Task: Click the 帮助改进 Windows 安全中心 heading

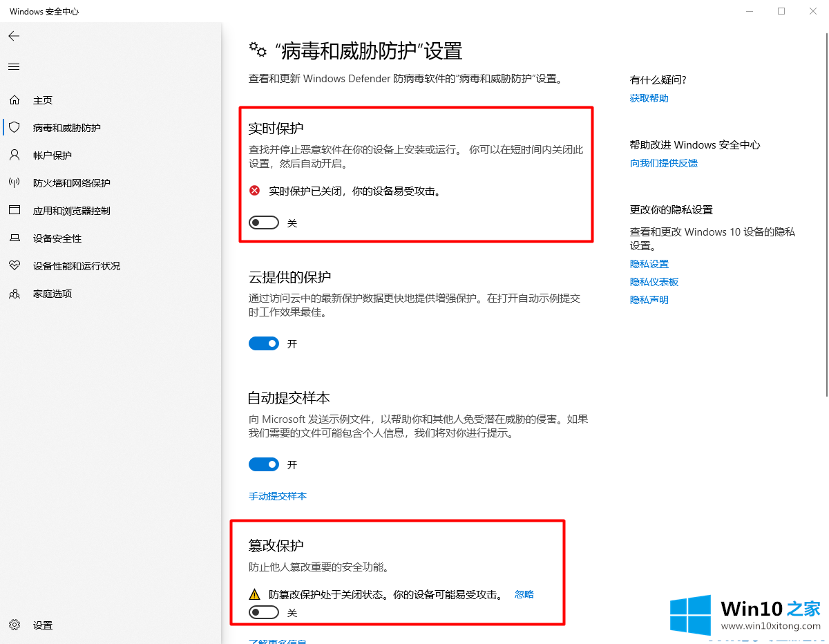Action: pyautogui.click(x=695, y=145)
